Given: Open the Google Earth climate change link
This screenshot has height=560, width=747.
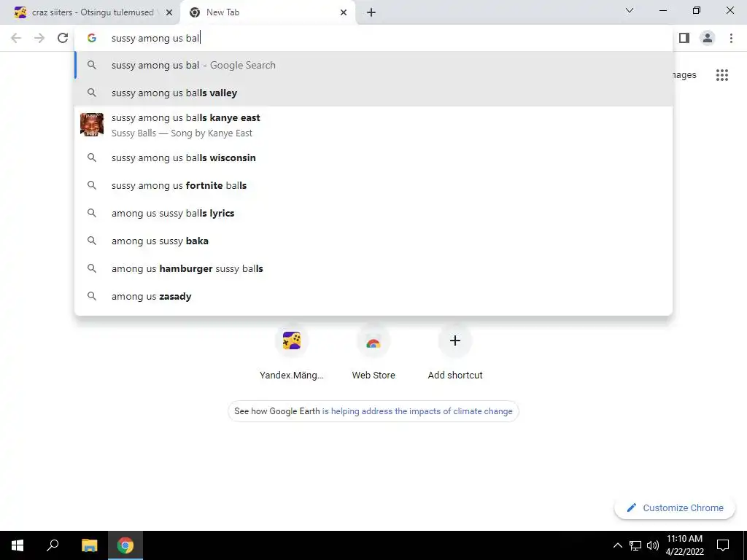Looking at the screenshot, I should tap(417, 411).
